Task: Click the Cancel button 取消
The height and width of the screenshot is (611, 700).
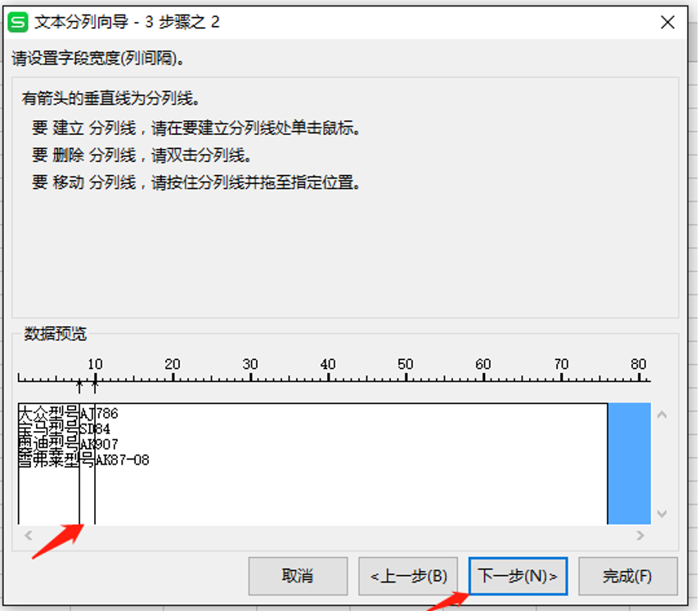Action: click(x=298, y=576)
